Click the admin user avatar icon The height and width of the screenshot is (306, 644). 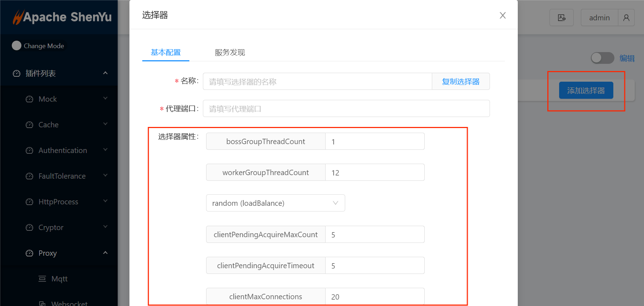coord(626,18)
